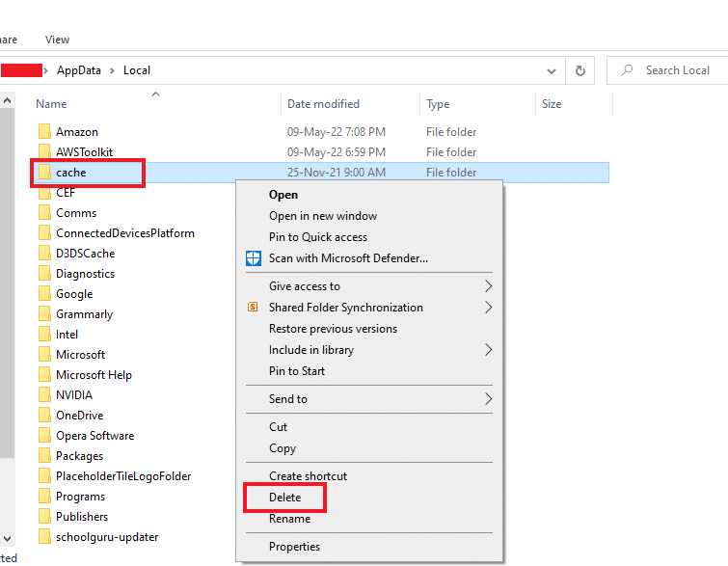Viewport: 728px width, 566px height.
Task: Click the Opera Software folder icon
Action: coord(44,436)
